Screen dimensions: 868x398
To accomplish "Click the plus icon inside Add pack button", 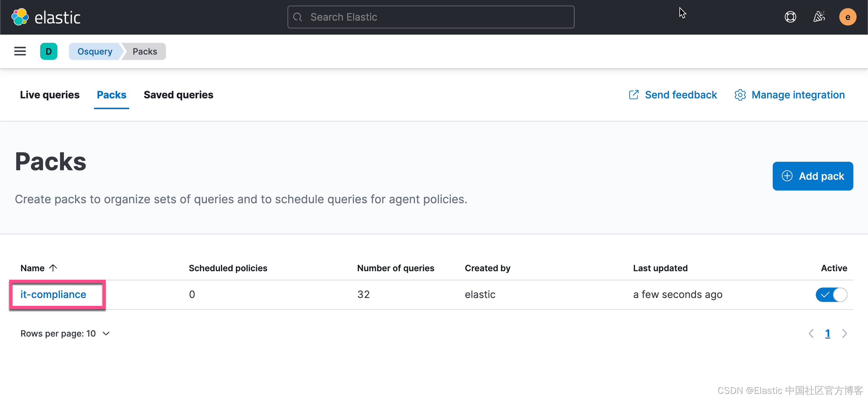I will tap(787, 176).
